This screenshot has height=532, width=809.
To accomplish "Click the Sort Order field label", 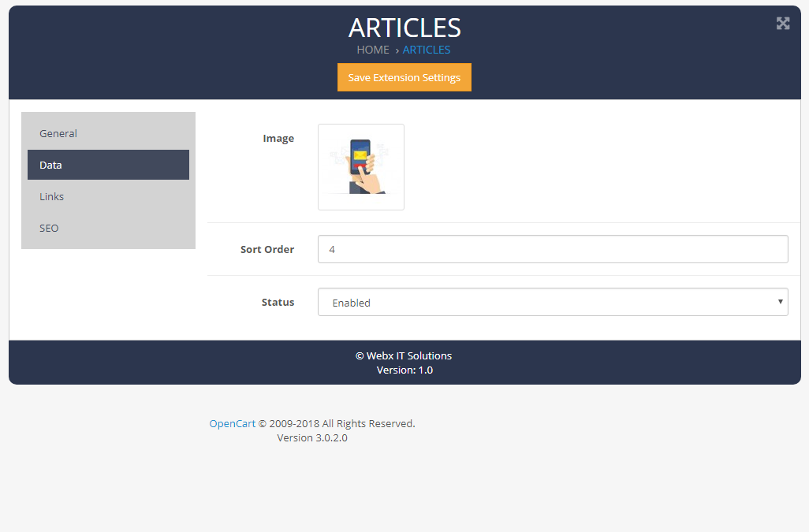I will (267, 249).
